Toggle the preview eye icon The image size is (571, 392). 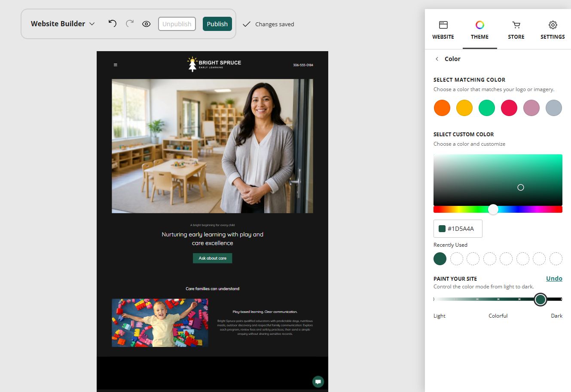point(146,24)
